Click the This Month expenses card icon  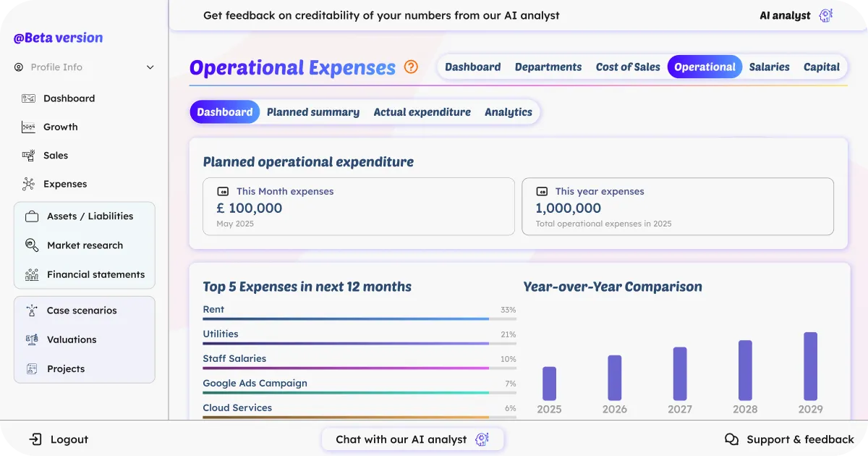[x=223, y=192]
